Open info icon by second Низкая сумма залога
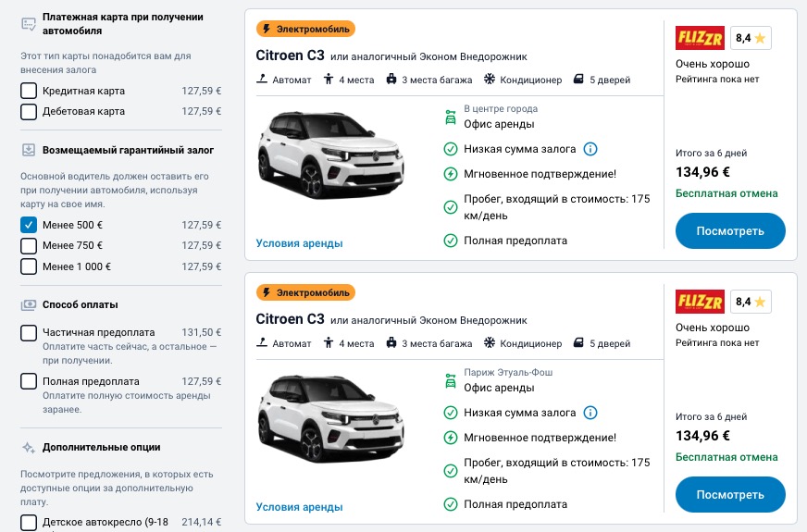The image size is (807, 532). [x=590, y=413]
